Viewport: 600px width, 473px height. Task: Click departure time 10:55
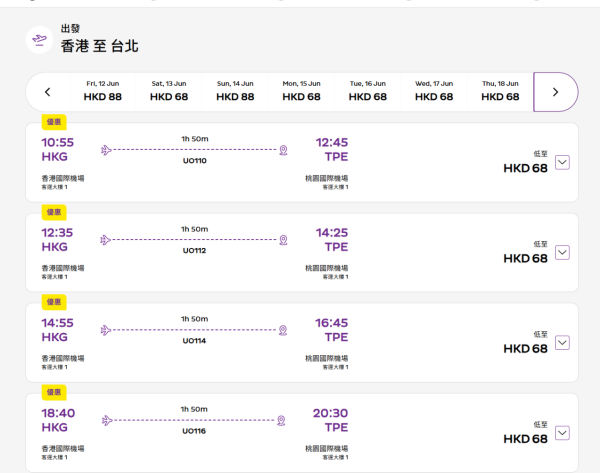click(57, 142)
